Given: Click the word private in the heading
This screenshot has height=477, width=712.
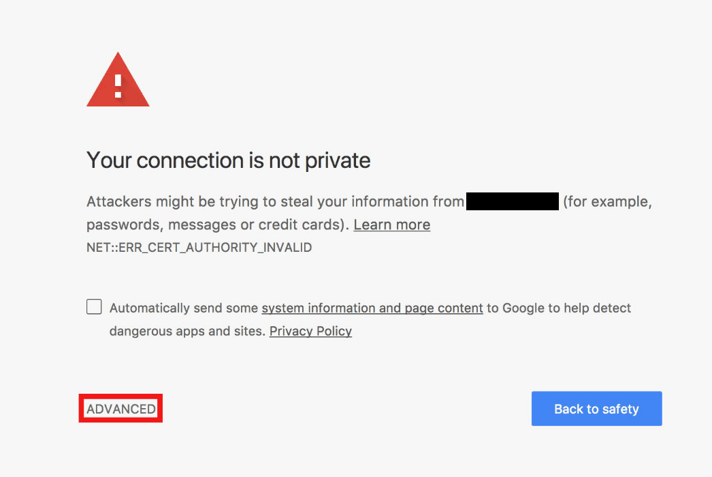Looking at the screenshot, I should coord(337,160).
